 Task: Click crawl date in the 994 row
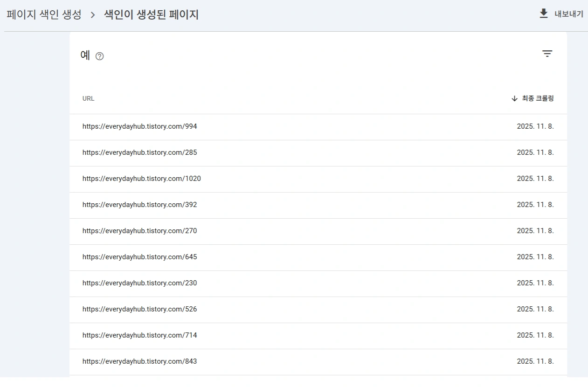click(x=535, y=126)
